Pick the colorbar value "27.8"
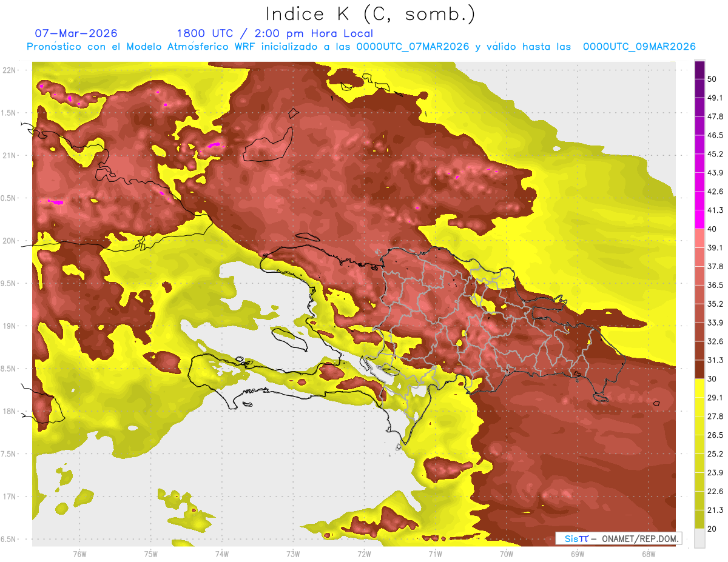 715,416
